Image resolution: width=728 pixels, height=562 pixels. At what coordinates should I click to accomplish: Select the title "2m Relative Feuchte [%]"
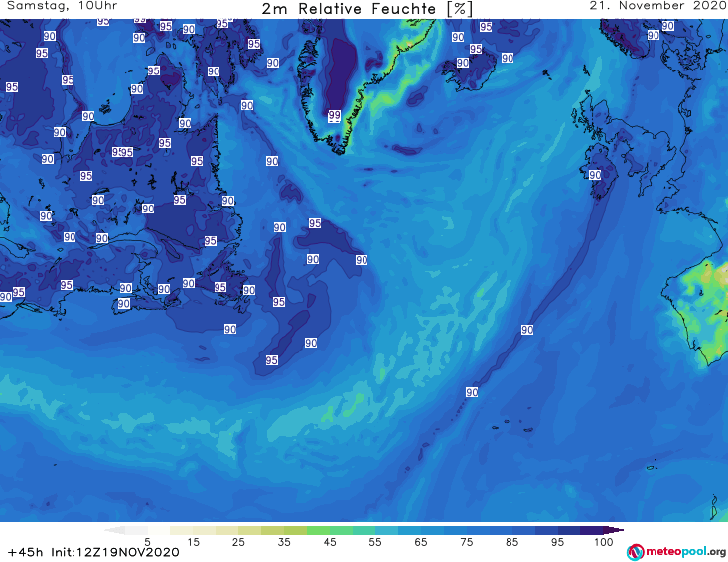[x=366, y=9]
